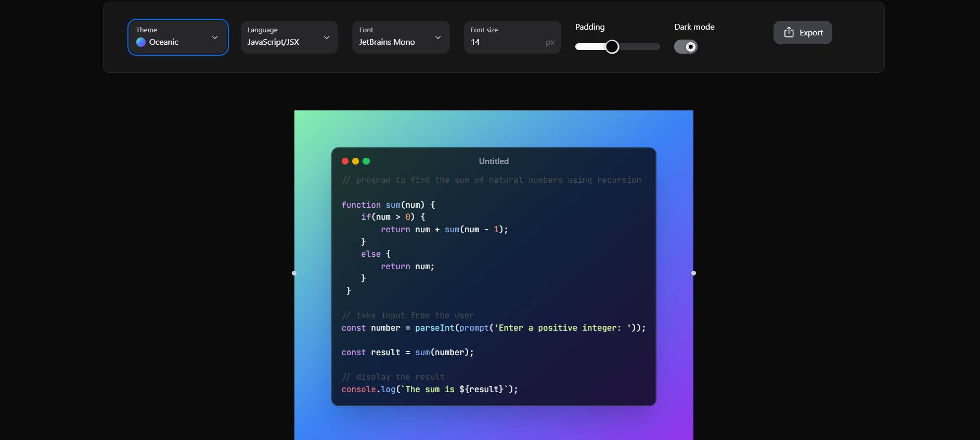The height and width of the screenshot is (440, 980).
Task: Click the 'const number = parseInt' code line
Action: click(x=494, y=328)
